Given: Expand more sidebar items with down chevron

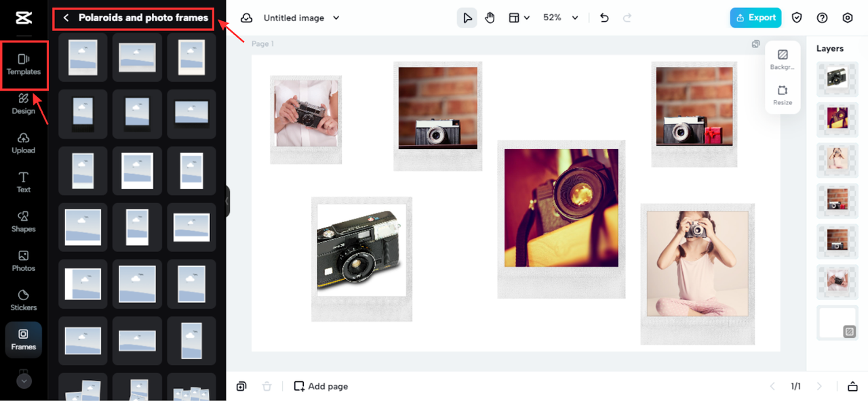Looking at the screenshot, I should [24, 381].
